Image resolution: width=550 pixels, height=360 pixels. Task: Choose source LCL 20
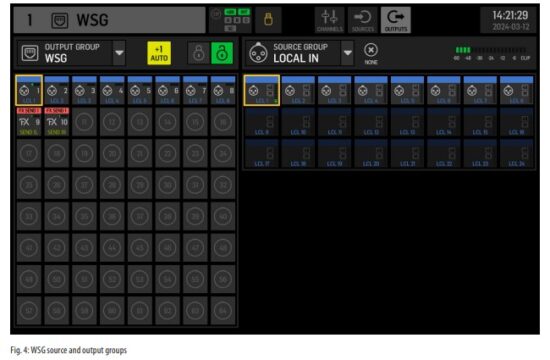[x=371, y=153]
